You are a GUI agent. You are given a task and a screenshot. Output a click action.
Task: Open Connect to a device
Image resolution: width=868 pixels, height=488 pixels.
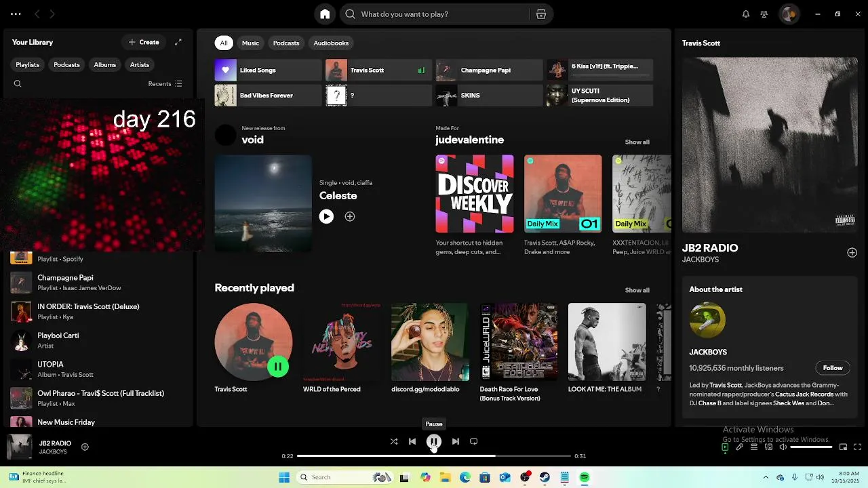point(768,447)
